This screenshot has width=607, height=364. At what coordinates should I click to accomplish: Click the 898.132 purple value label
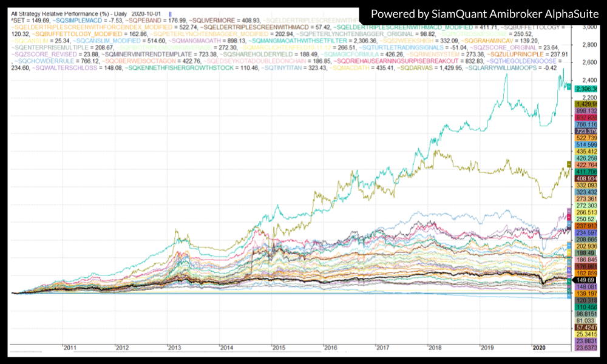click(582, 112)
